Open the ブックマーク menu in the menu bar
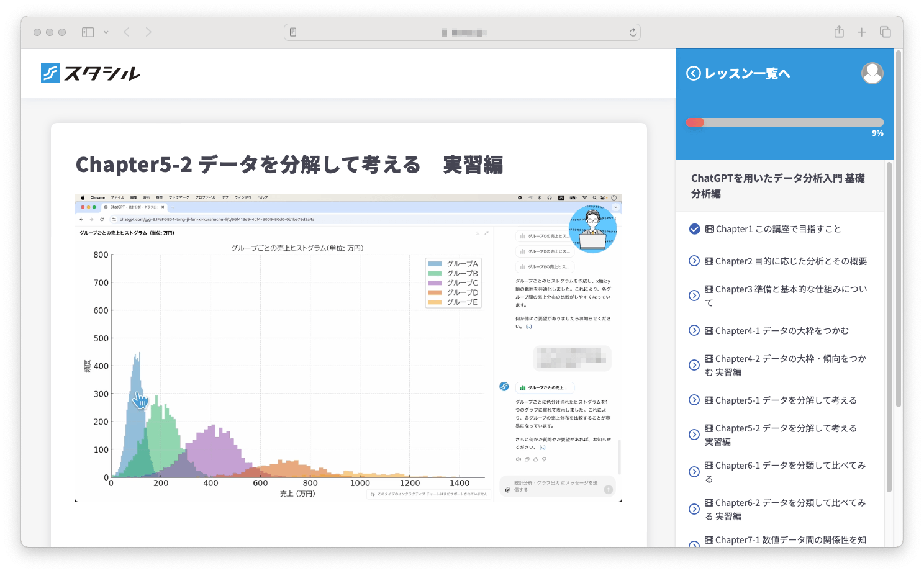Image resolution: width=924 pixels, height=573 pixels. (178, 197)
